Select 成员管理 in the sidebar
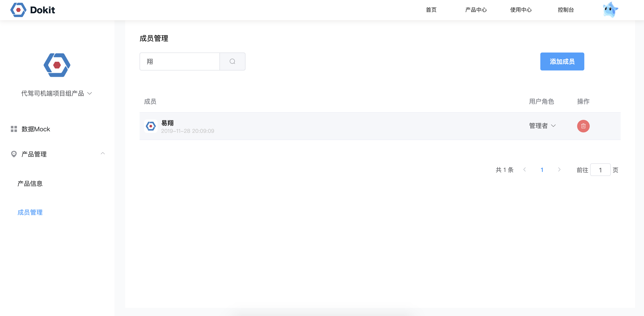 pos(30,212)
